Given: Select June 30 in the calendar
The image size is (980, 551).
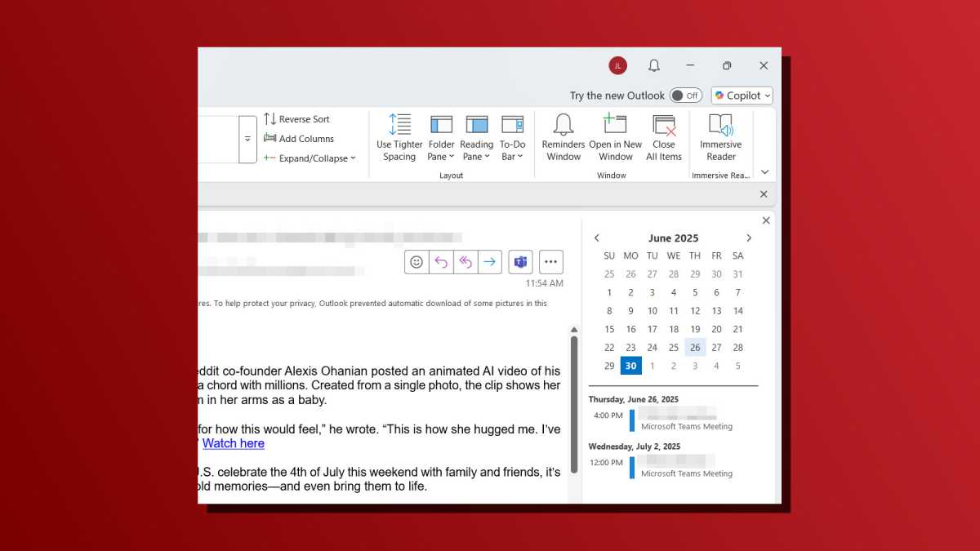Looking at the screenshot, I should (x=630, y=366).
